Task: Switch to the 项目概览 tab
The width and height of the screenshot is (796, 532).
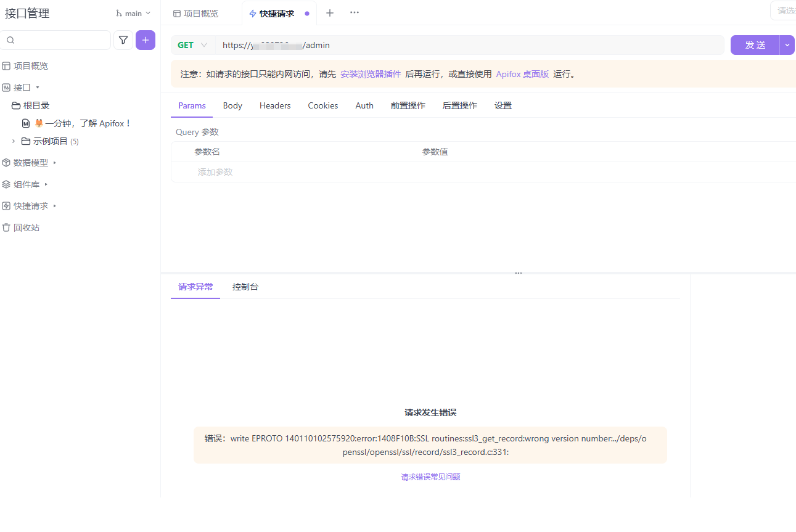Action: 195,13
